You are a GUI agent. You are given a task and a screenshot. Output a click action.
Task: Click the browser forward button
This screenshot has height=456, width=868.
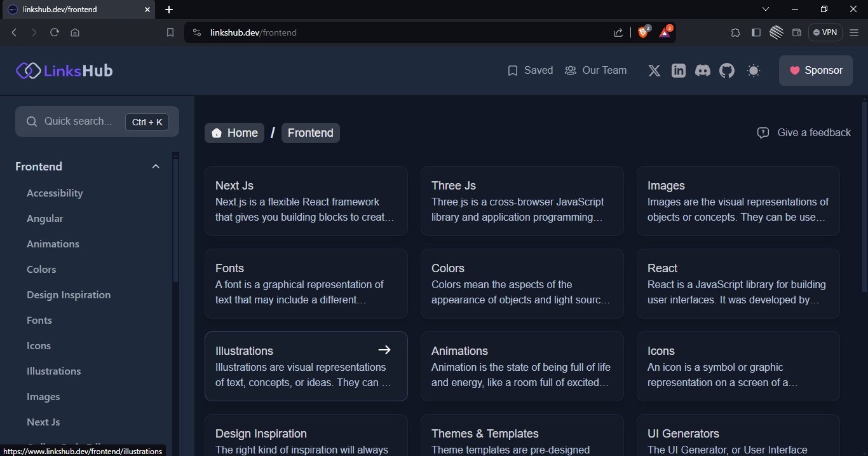point(34,32)
